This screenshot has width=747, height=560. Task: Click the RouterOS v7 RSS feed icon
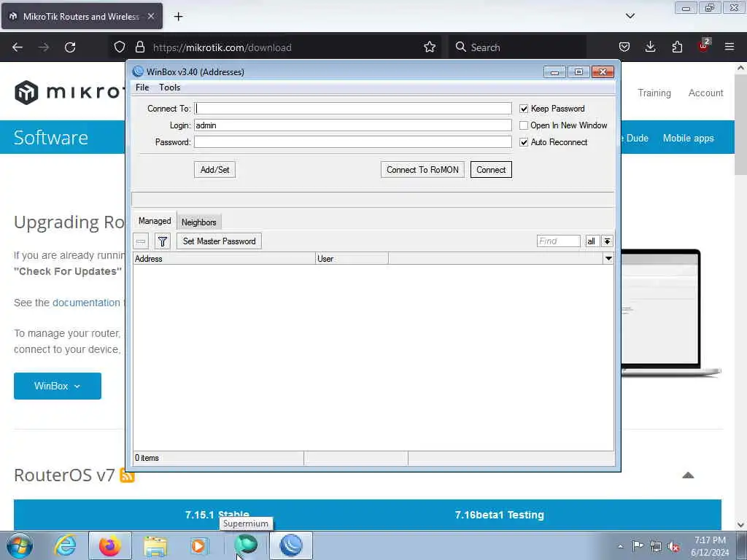(127, 475)
